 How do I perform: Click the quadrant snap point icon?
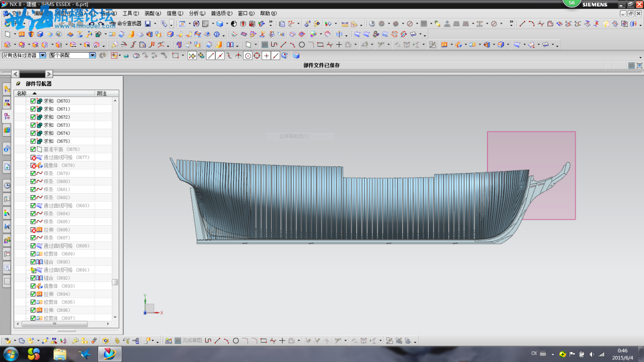click(257, 56)
